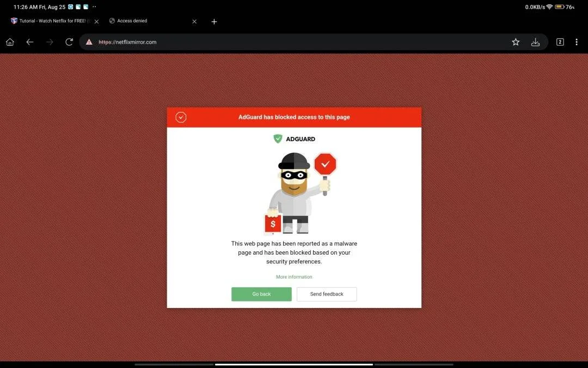588x368 pixels.
Task: Click the insecure site warning triangle
Action: click(x=89, y=42)
